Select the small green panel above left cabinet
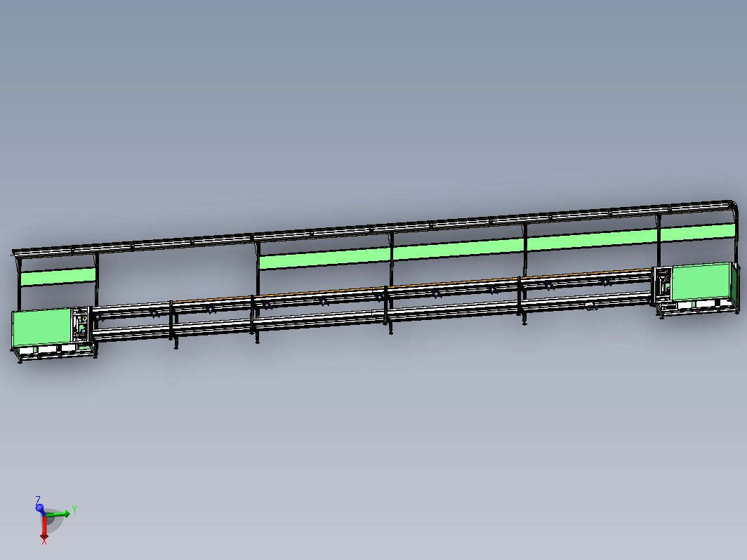This screenshot has width=747, height=560. pos(58,276)
